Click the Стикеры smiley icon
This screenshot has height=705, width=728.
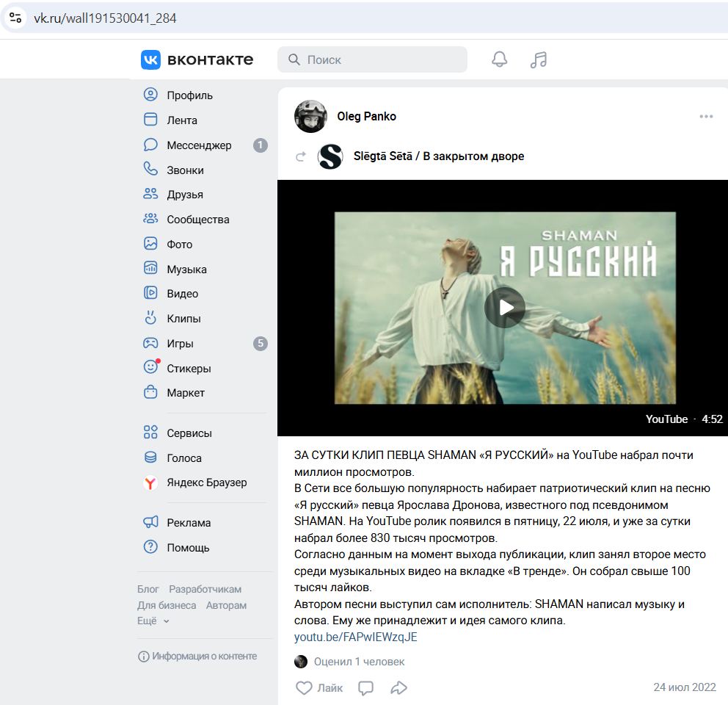click(x=150, y=367)
